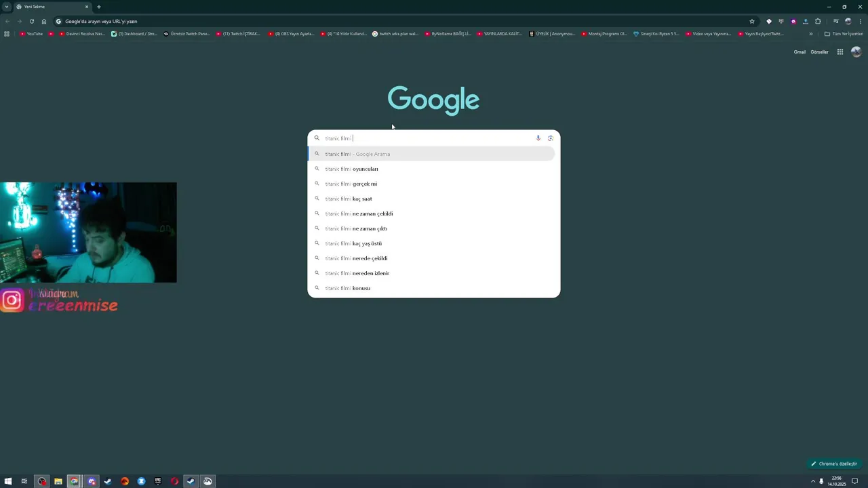
Task: Select the Yeni Sekme browser tab
Action: 53,7
